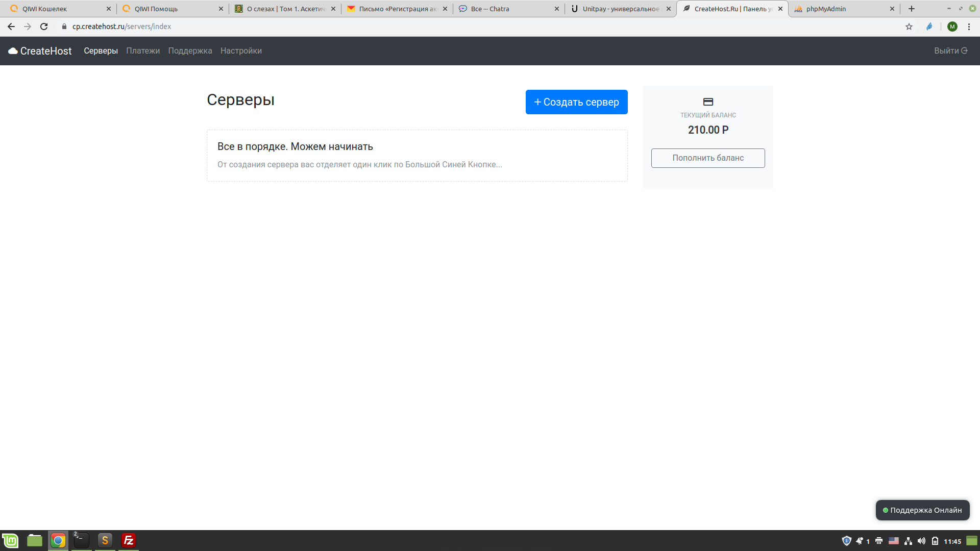Click the Пополнить баланс button

pos(707,158)
